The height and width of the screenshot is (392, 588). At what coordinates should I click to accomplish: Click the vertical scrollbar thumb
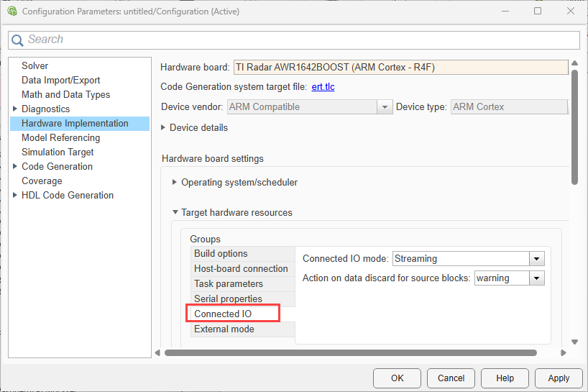574,127
